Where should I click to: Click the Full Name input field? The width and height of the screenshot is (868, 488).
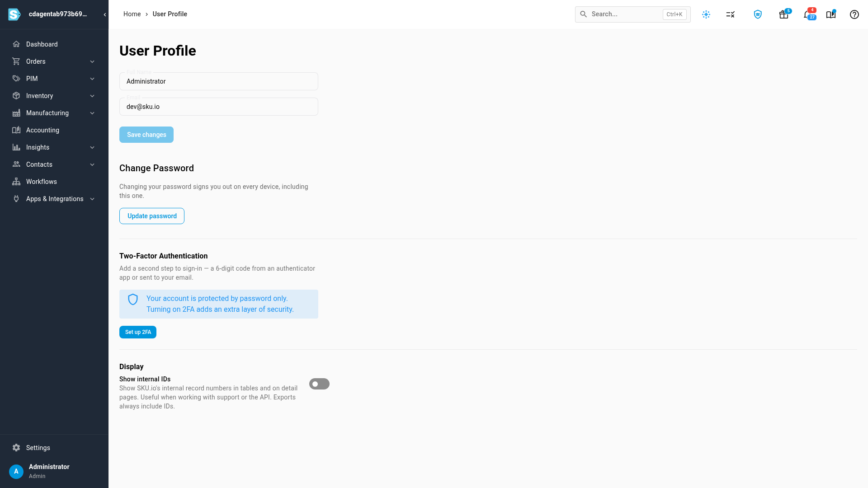(x=219, y=81)
